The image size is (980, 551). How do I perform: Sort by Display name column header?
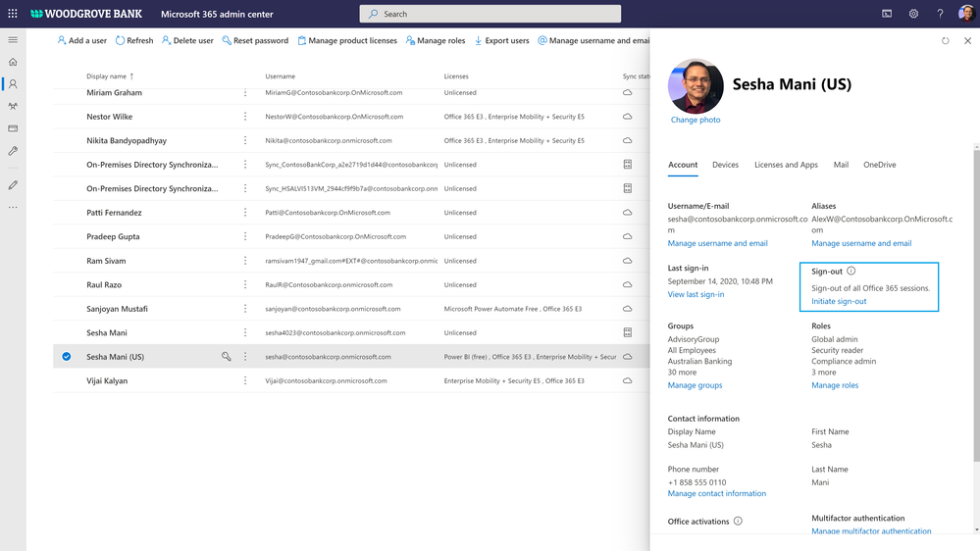coord(110,76)
